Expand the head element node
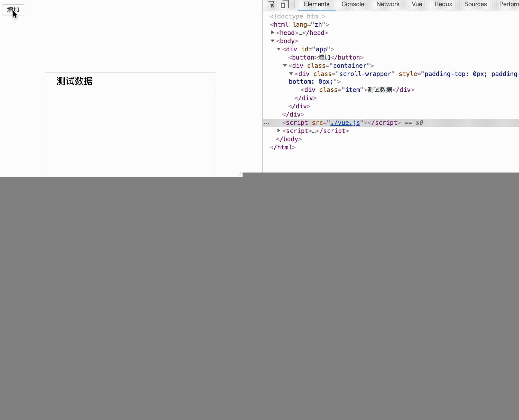Screen dimensions: 519x420 click(x=273, y=33)
